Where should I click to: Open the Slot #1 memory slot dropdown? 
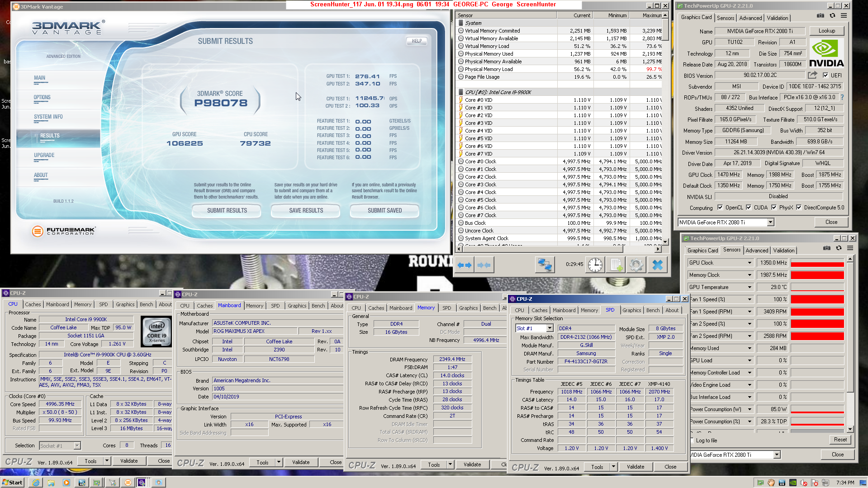[550, 328]
